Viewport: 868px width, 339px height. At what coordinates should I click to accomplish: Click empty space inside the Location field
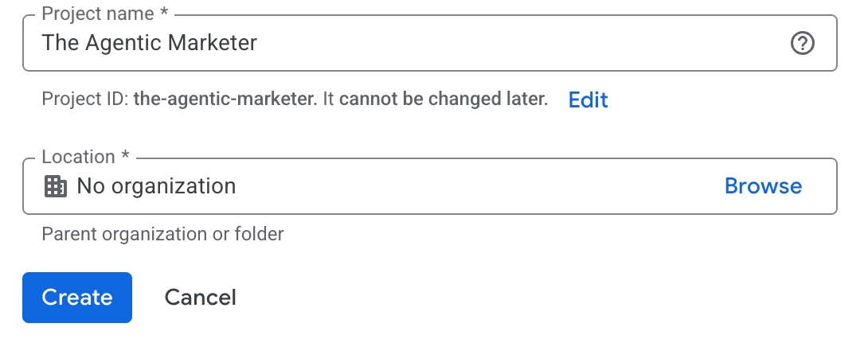coord(476,186)
